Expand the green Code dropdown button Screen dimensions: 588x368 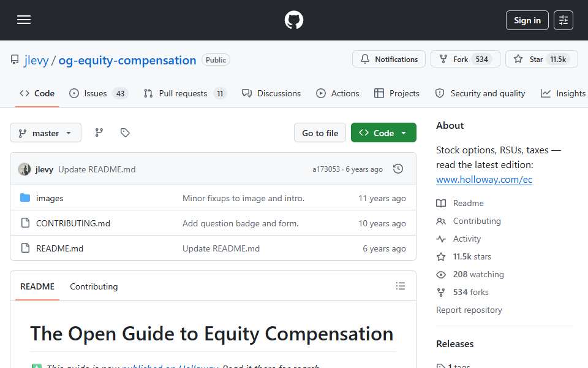coord(383,133)
